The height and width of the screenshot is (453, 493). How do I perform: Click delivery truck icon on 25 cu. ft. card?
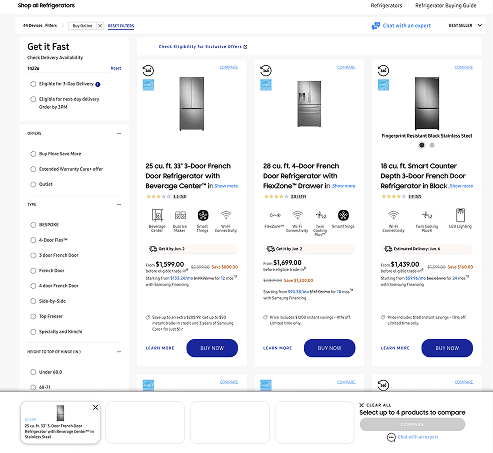[x=153, y=249]
